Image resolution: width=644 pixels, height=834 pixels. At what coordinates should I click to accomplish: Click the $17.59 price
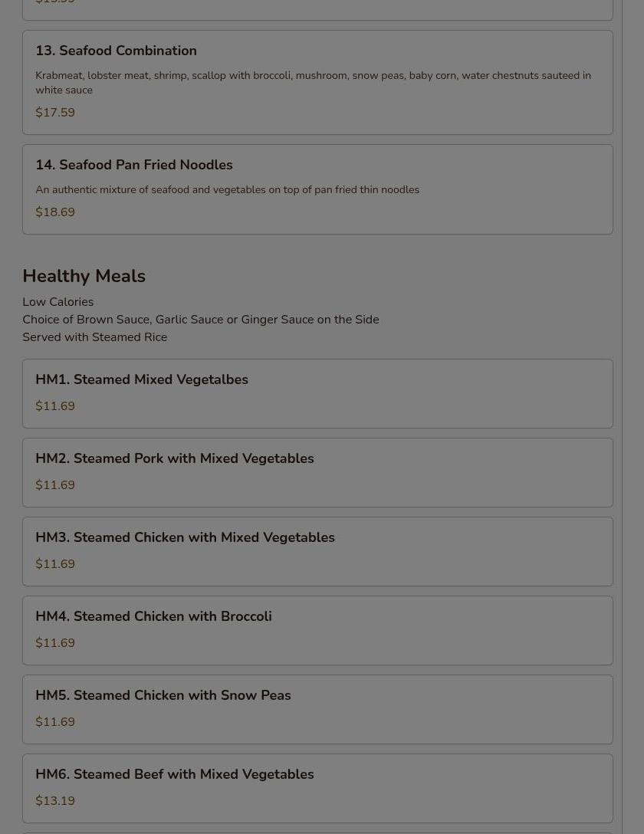coord(55,113)
